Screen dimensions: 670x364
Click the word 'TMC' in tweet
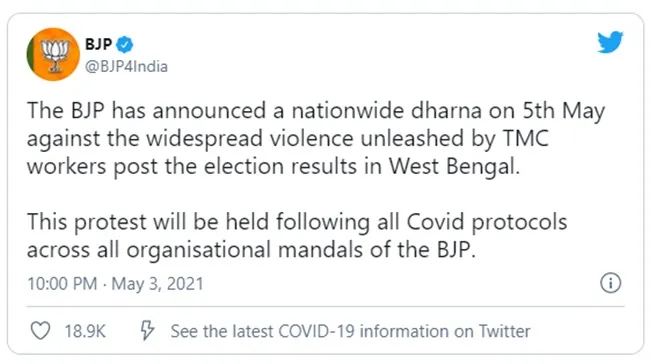(x=525, y=138)
